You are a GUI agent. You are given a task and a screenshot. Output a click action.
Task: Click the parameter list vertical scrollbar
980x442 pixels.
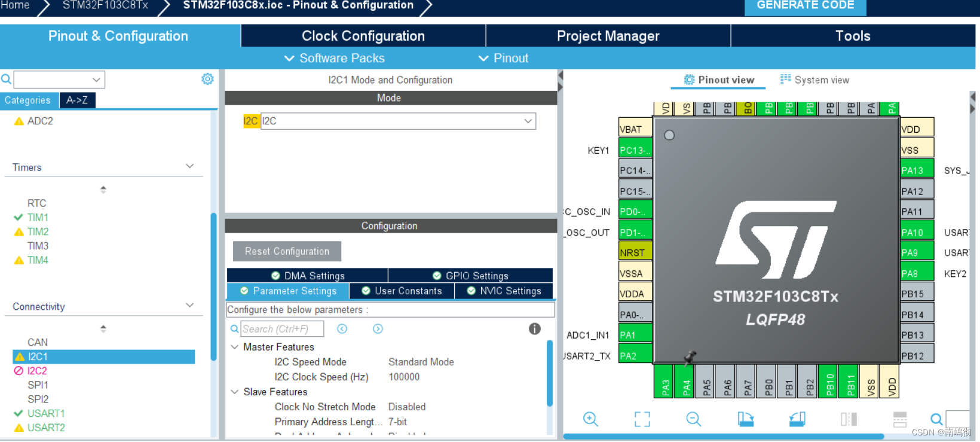click(549, 373)
